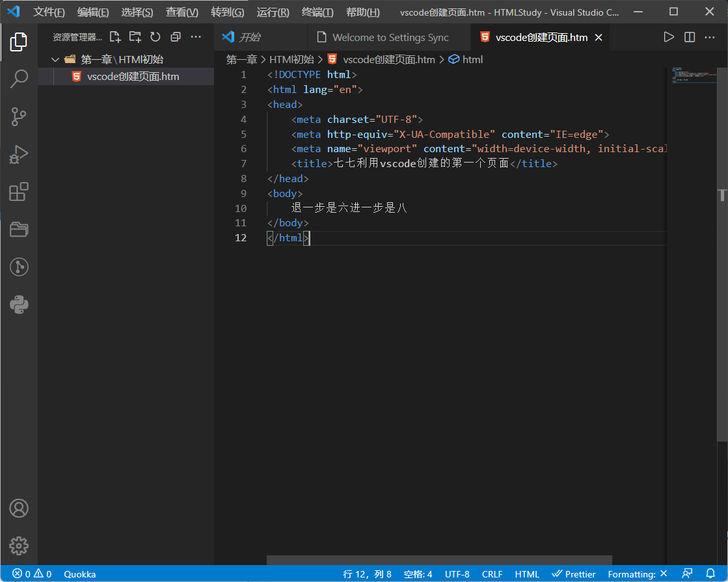Open the Split Editor icon
The width and height of the screenshot is (728, 582).
pos(690,37)
